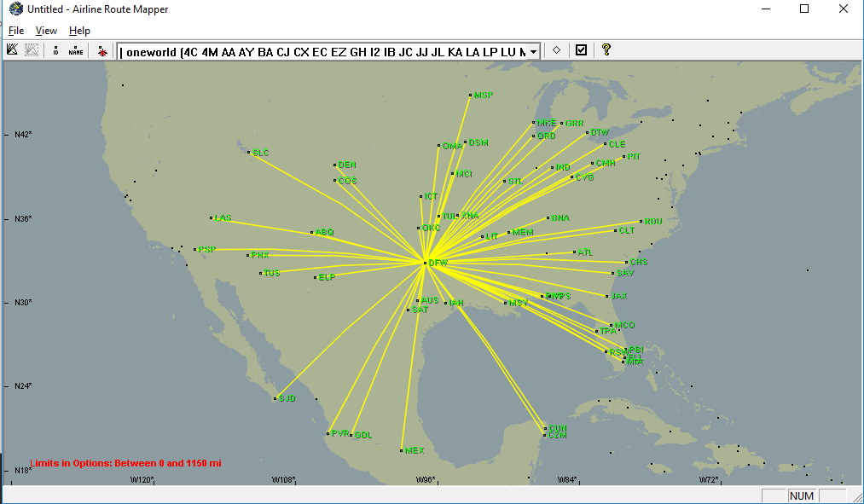
Task: Open the Help menu
Action: [79, 31]
